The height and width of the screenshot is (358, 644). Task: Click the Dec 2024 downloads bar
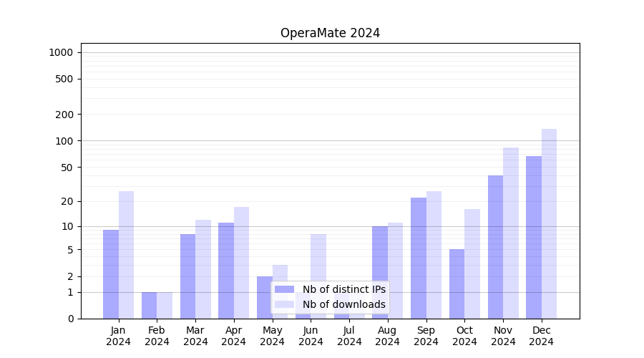point(549,223)
